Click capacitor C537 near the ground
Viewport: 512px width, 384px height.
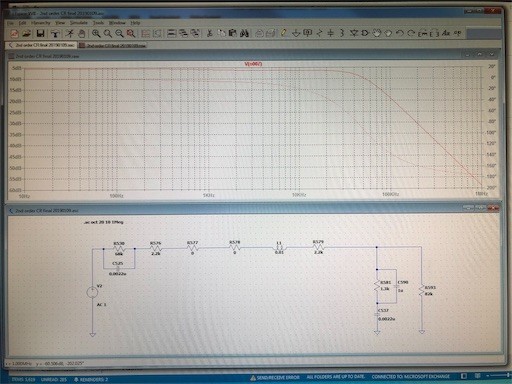click(x=377, y=314)
